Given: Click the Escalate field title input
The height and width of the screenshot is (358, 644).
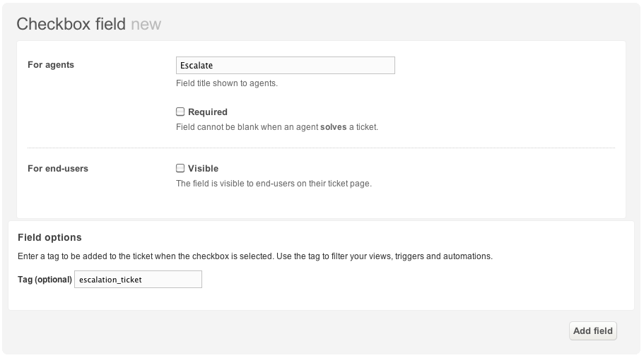Looking at the screenshot, I should 286,66.
